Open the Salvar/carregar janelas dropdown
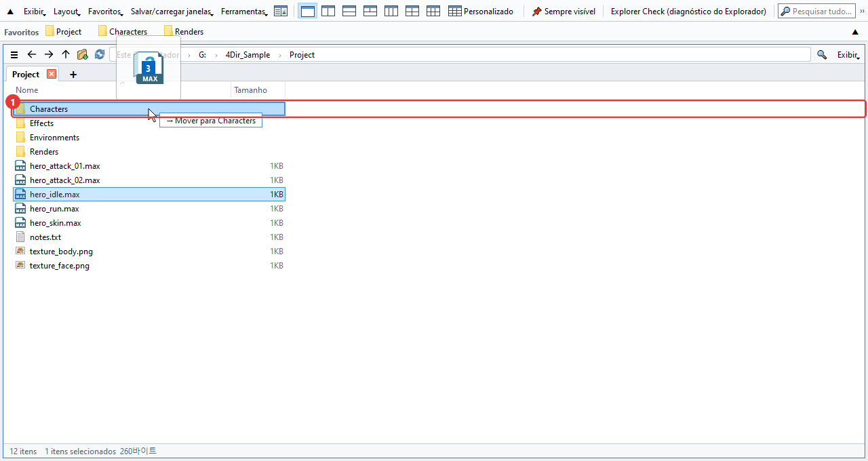This screenshot has height=461, width=868. click(x=172, y=12)
